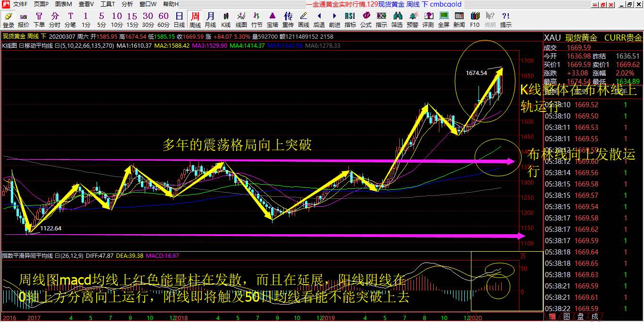Select the 宝塔 tower chart type

tap(272, 20)
